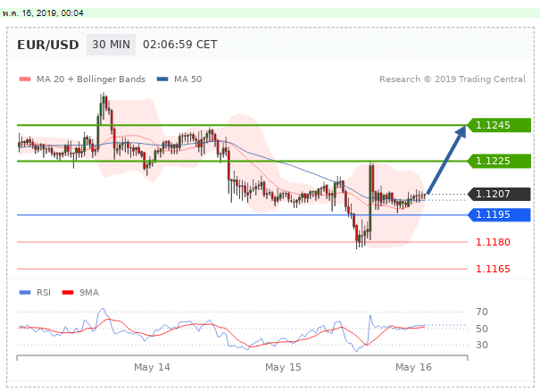540x392 pixels.
Task: Click the 02:06:59 CET timestamp
Action: point(180,45)
